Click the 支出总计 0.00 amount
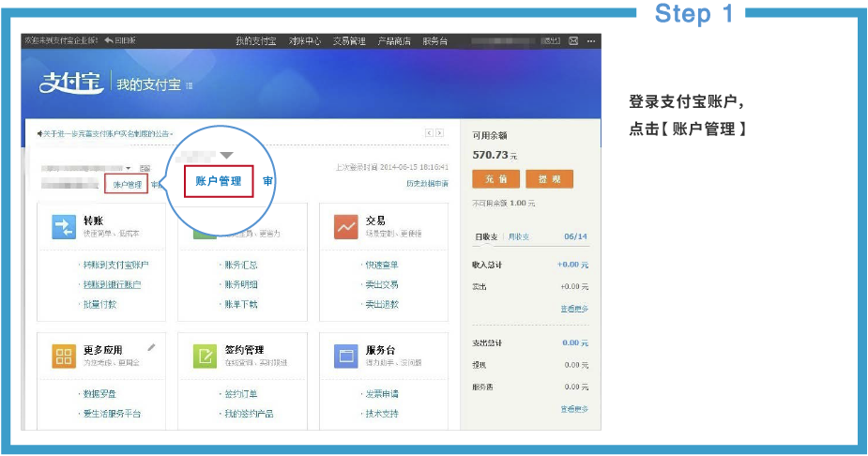 pyautogui.click(x=576, y=343)
